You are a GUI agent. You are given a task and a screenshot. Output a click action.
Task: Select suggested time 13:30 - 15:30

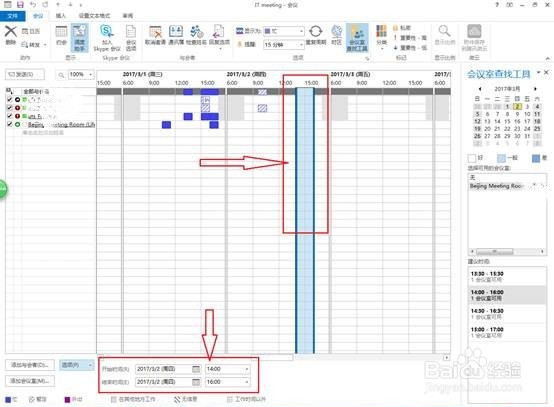506,277
